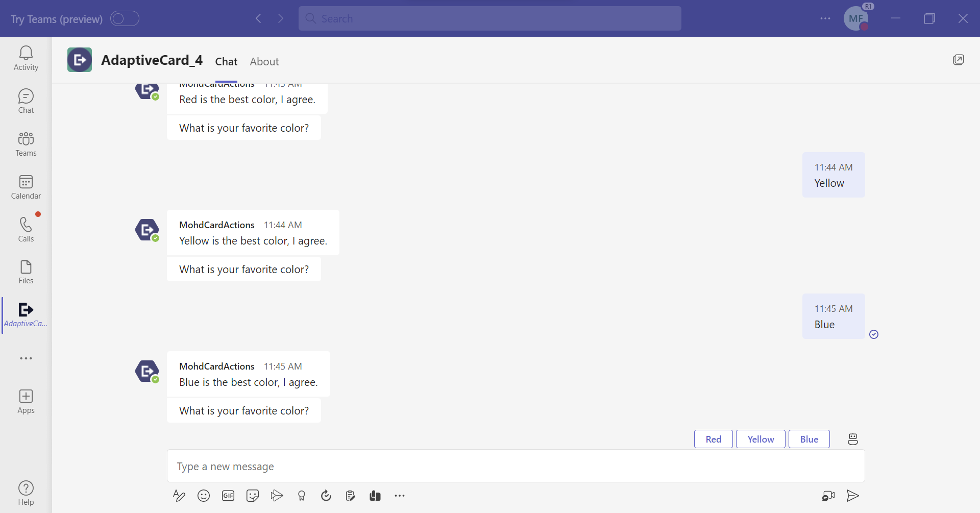Open Chat in the sidebar
Screen dimensions: 980x513
pos(26,101)
